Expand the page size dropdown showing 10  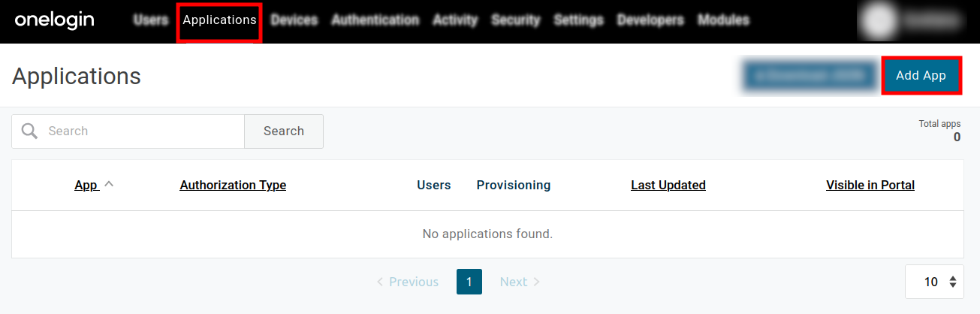pyautogui.click(x=934, y=282)
